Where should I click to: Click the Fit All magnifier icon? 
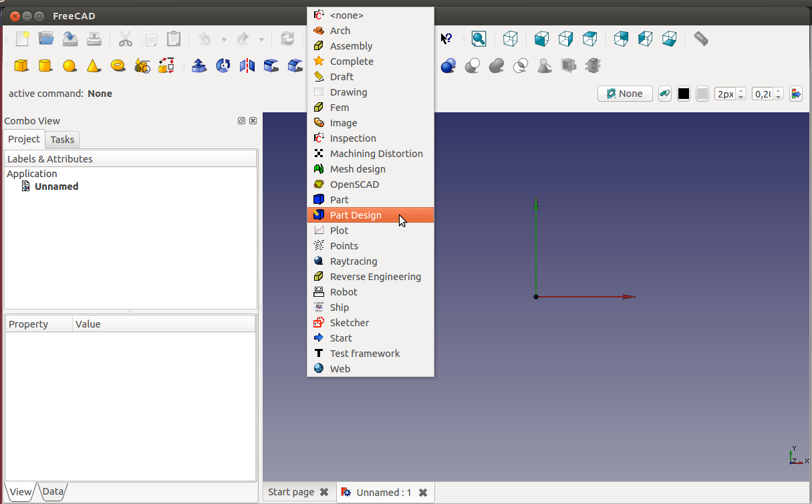pyautogui.click(x=479, y=39)
